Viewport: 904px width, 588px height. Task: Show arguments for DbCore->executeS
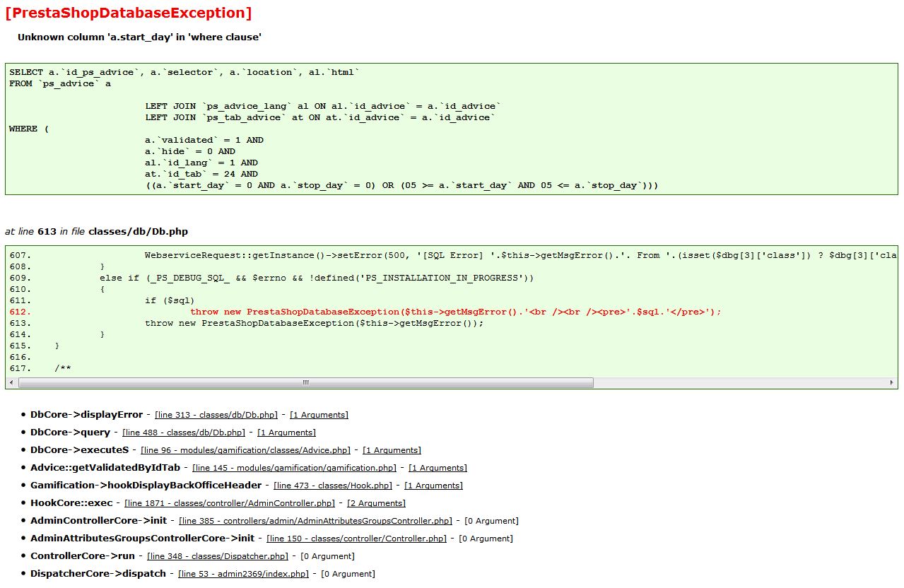click(x=392, y=450)
